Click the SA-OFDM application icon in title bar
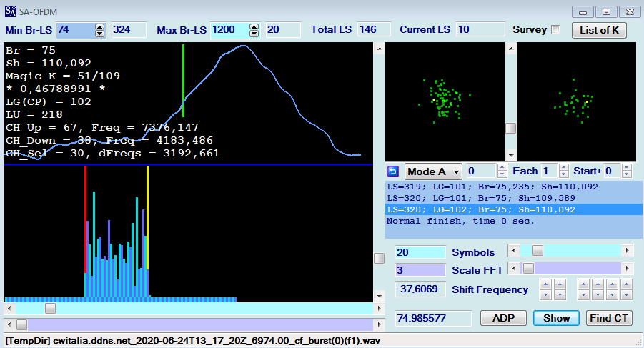 point(11,11)
